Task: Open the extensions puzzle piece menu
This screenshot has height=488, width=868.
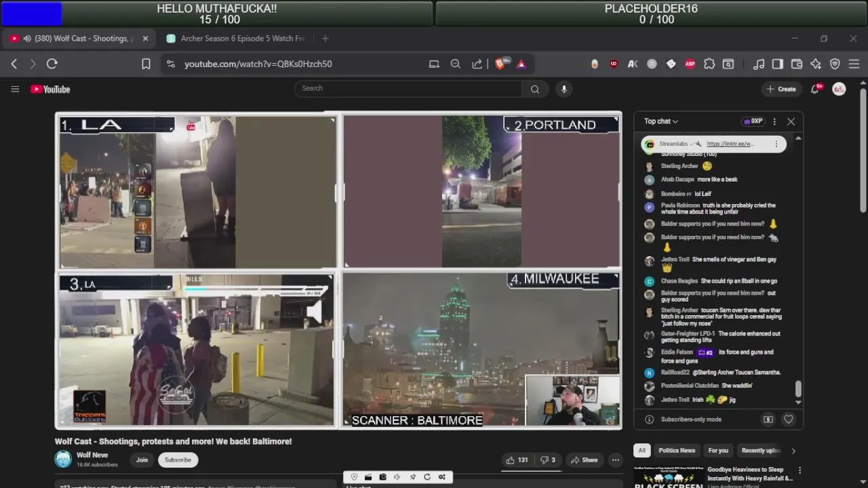Action: (709, 64)
